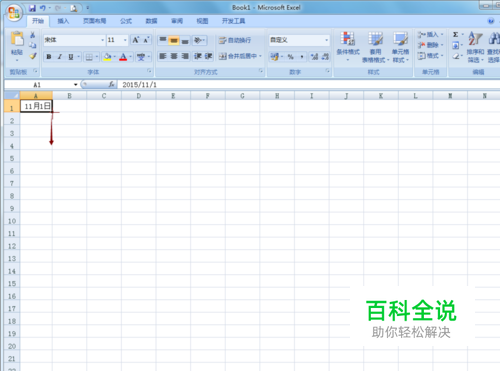Screen dimensions: 500x371
Task: Apply accounting number format
Action: pos(275,57)
